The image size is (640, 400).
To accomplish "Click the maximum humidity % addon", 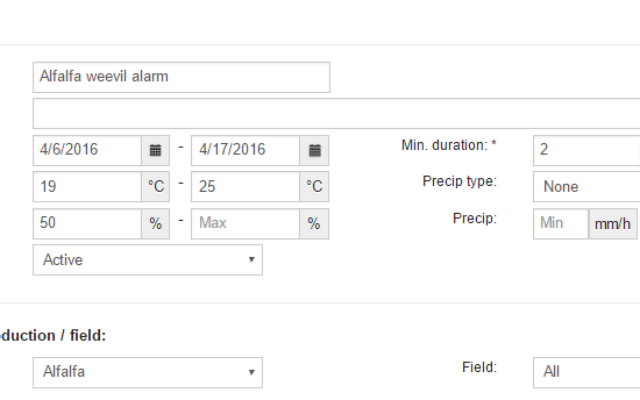I will [314, 224].
